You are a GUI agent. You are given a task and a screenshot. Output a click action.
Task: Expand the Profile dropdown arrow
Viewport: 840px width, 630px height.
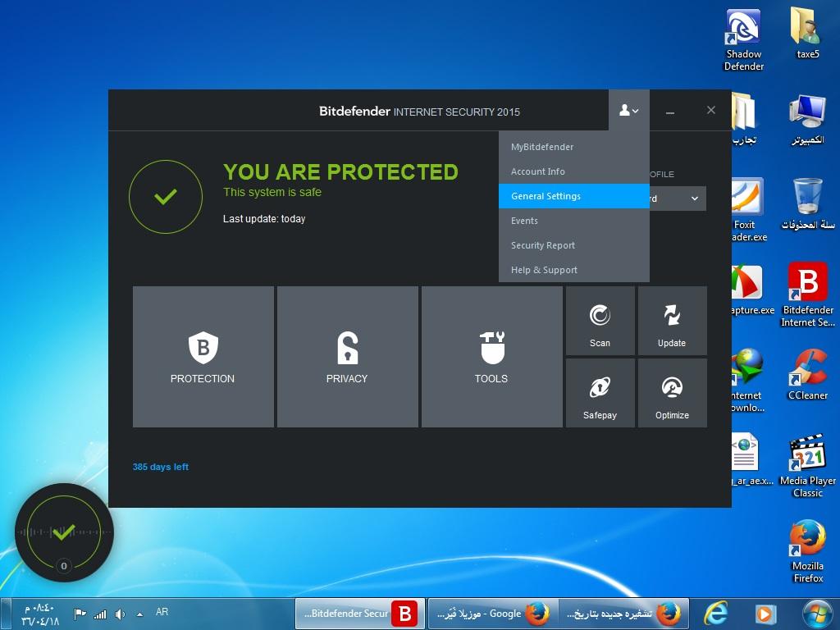tap(694, 199)
